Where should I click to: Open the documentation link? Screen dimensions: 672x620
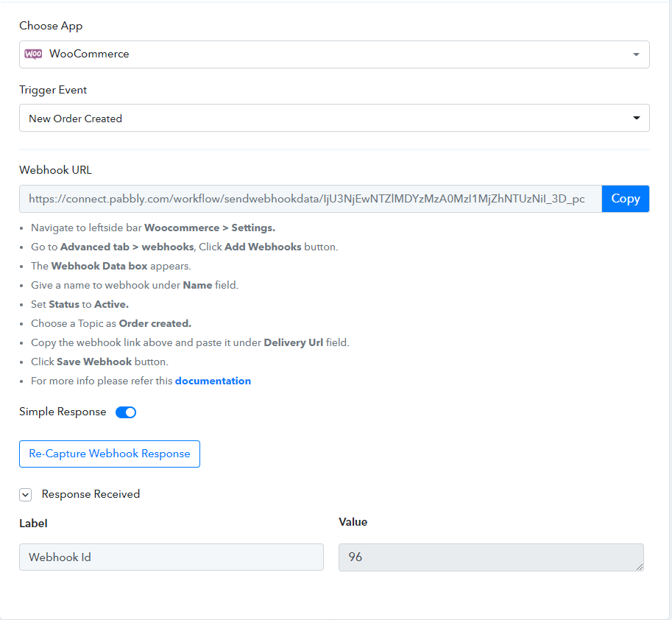click(x=213, y=381)
